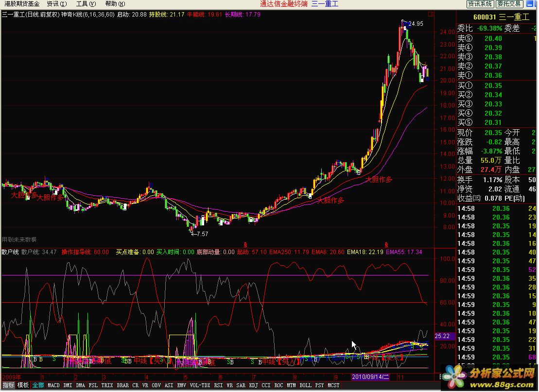Click the 买⑤ 20.31 bid row
539x392 pixels.
480,122
